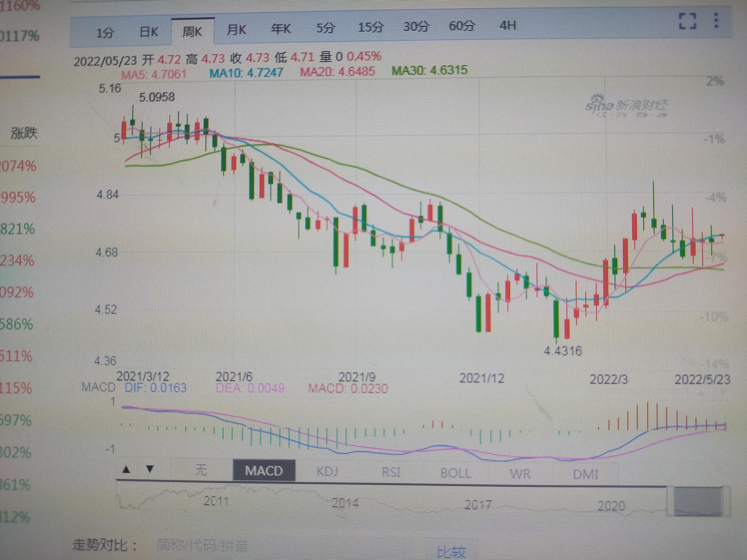Click the MA30: 4.6315 label
This screenshot has width=747, height=560.
430,70
